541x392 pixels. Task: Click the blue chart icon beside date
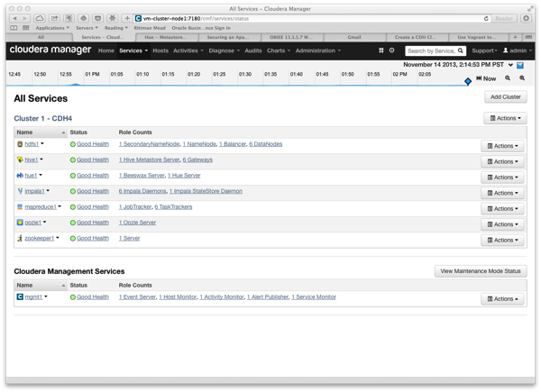coord(520,65)
